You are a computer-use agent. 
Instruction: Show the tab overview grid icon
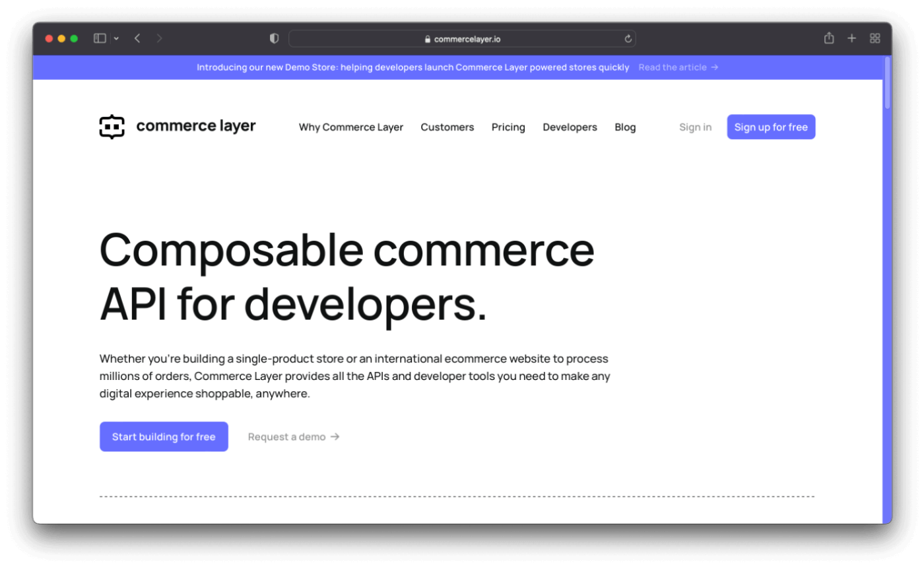(x=874, y=39)
